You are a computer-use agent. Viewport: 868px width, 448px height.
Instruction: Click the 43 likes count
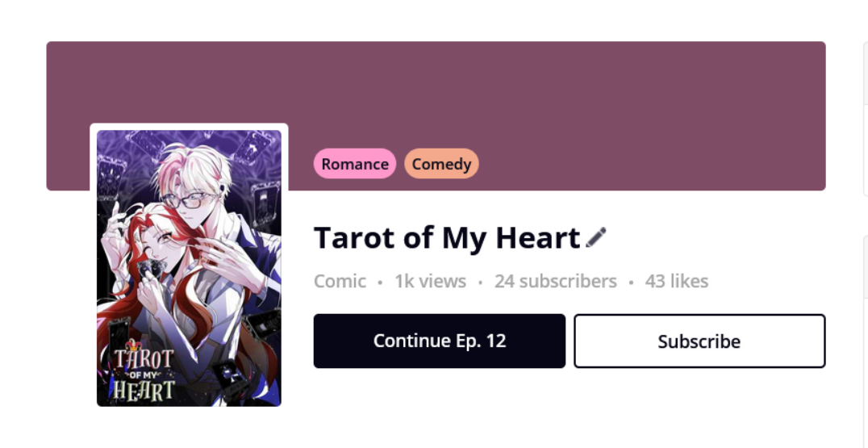point(677,282)
